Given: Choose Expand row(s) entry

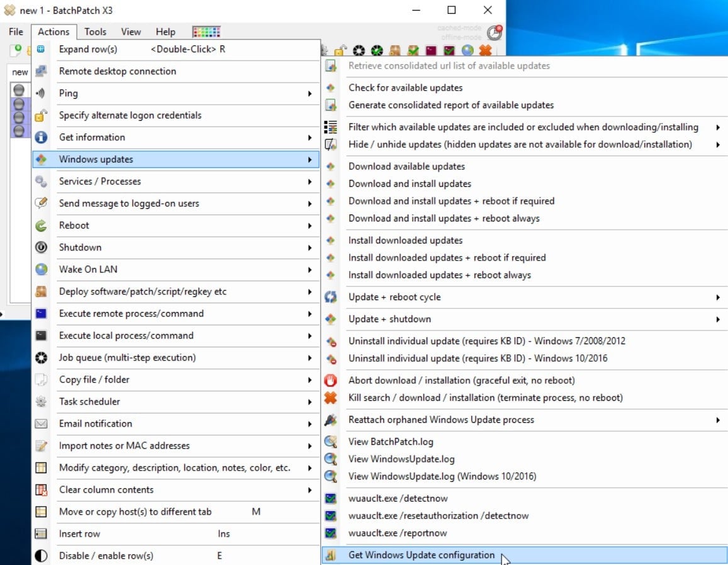Looking at the screenshot, I should coord(176,49).
